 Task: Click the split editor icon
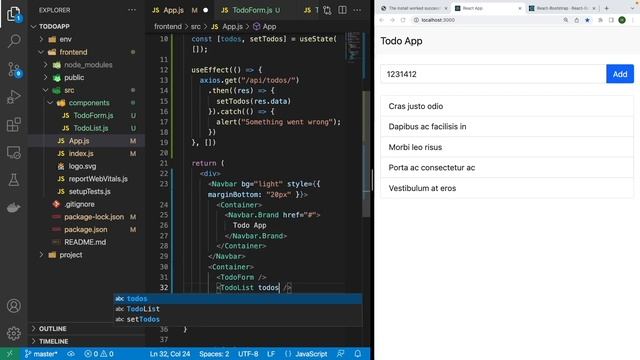[342, 10]
